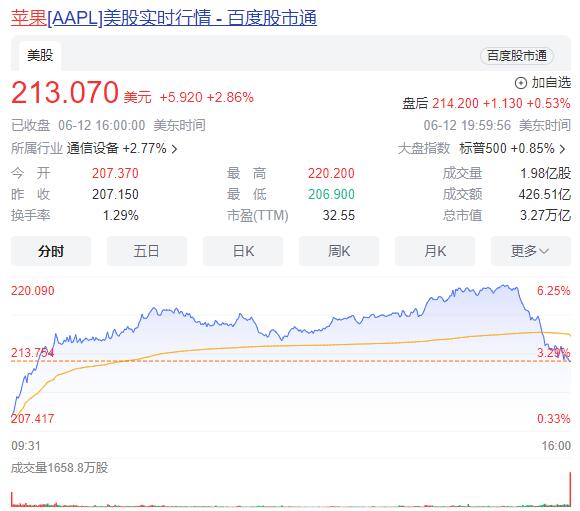Switch to the 分时 chart tab
Viewport: 580px width, 511px height.
click(x=51, y=251)
